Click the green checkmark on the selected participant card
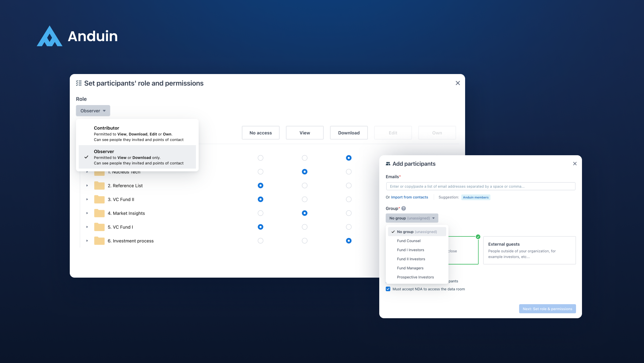The width and height of the screenshot is (644, 363). click(x=478, y=236)
